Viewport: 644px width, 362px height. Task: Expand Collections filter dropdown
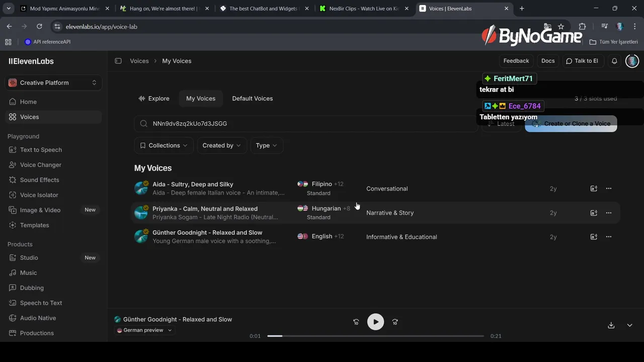[164, 145]
